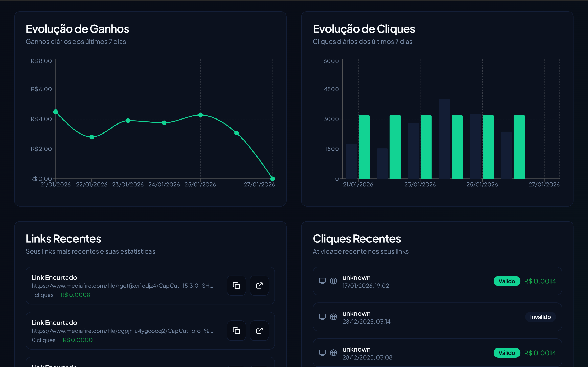The image size is (588, 367).
Task: Click the tallest dark bar in clicks chart
Action: [x=444, y=139]
